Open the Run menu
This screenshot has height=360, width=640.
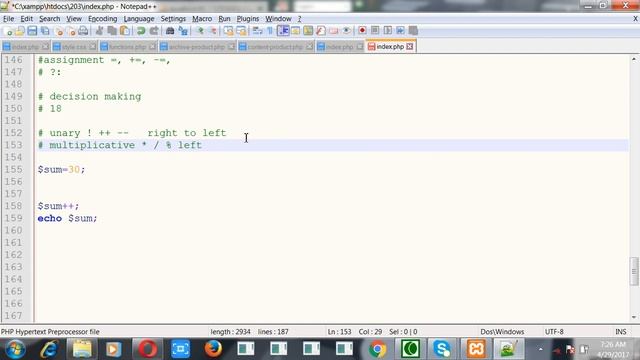(x=224, y=19)
